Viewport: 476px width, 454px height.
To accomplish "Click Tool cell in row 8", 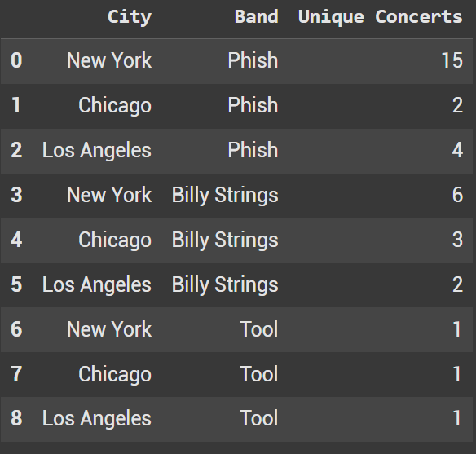I will (259, 418).
